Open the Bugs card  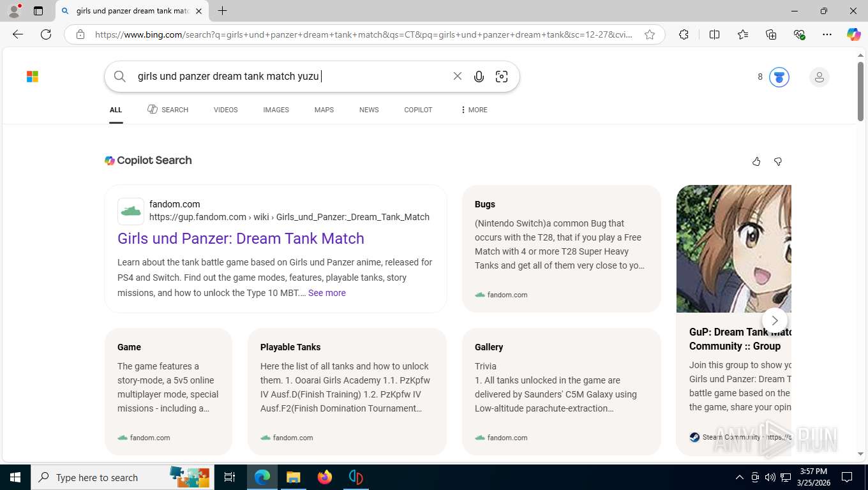pyautogui.click(x=562, y=249)
